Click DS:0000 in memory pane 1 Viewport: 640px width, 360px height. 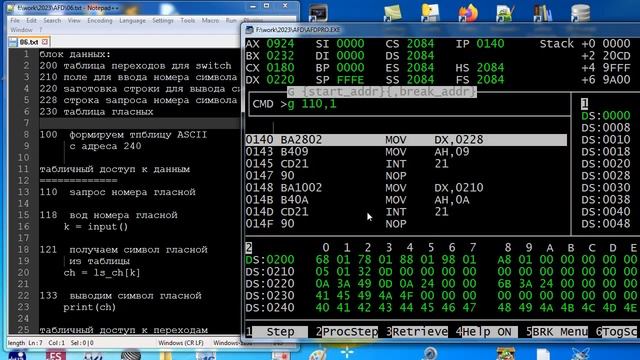pos(606,116)
